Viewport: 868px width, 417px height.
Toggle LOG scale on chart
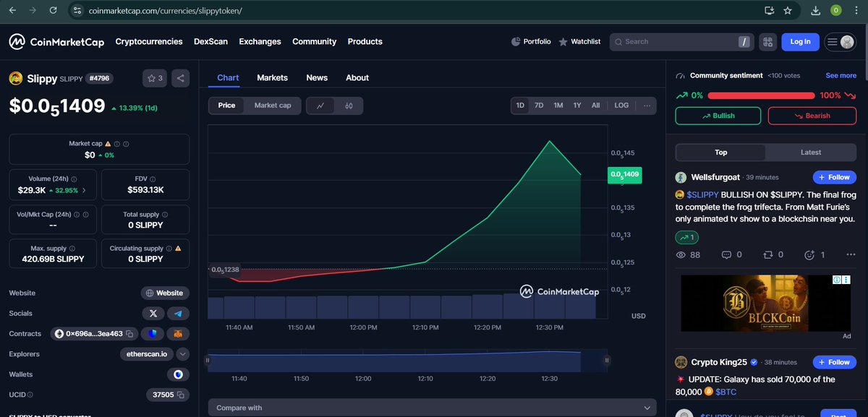tap(621, 106)
